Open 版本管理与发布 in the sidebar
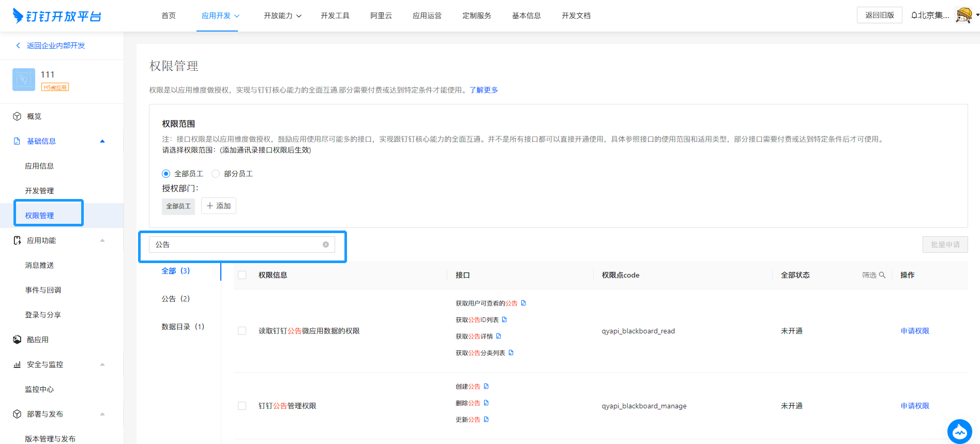Image resolution: width=980 pixels, height=444 pixels. (50, 439)
